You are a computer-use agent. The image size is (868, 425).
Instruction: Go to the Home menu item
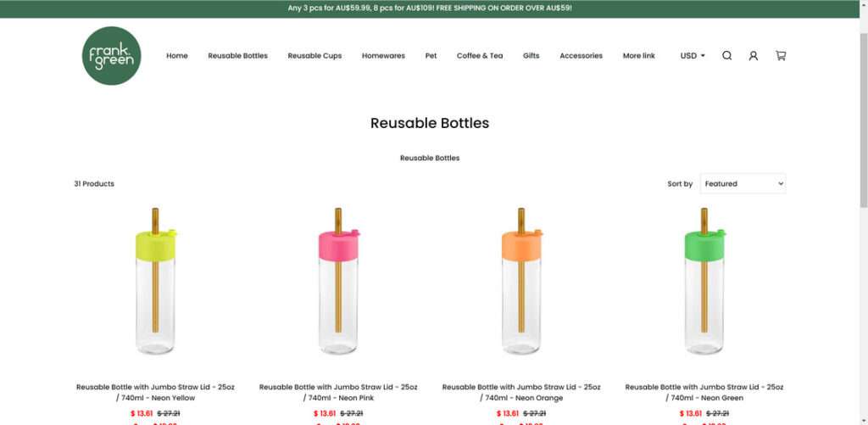click(x=176, y=55)
